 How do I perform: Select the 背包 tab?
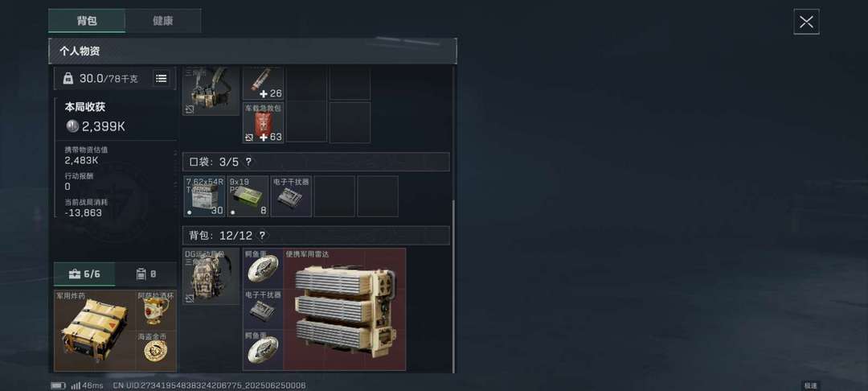(x=87, y=21)
